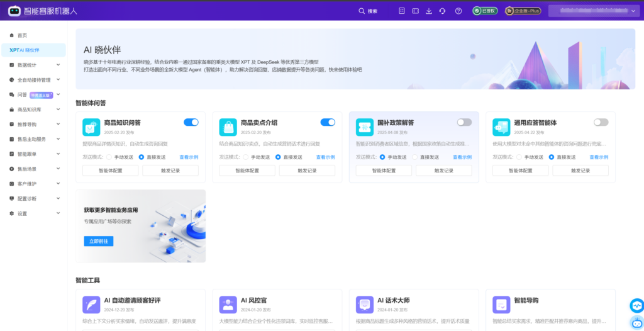This screenshot has width=644, height=331.
Task: Click the 售后场景 sidebar icon
Action: (11, 169)
